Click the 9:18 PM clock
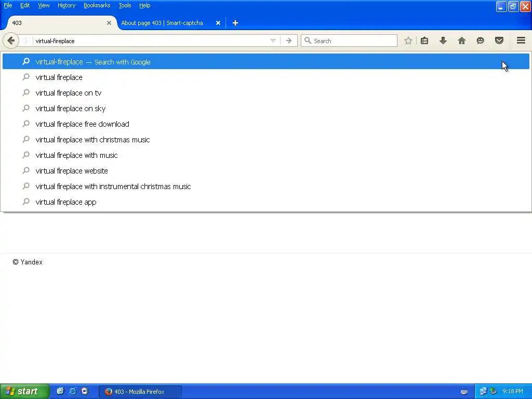The image size is (532, 399). 513,392
